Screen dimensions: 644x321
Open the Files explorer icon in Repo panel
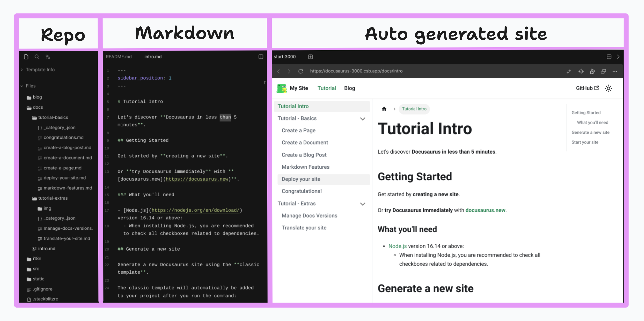point(26,57)
